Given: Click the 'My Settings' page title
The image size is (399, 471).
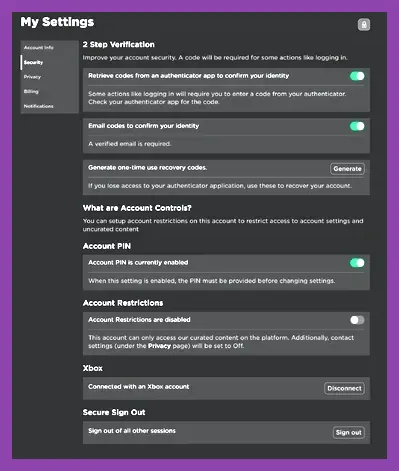Looking at the screenshot, I should pyautogui.click(x=57, y=22).
